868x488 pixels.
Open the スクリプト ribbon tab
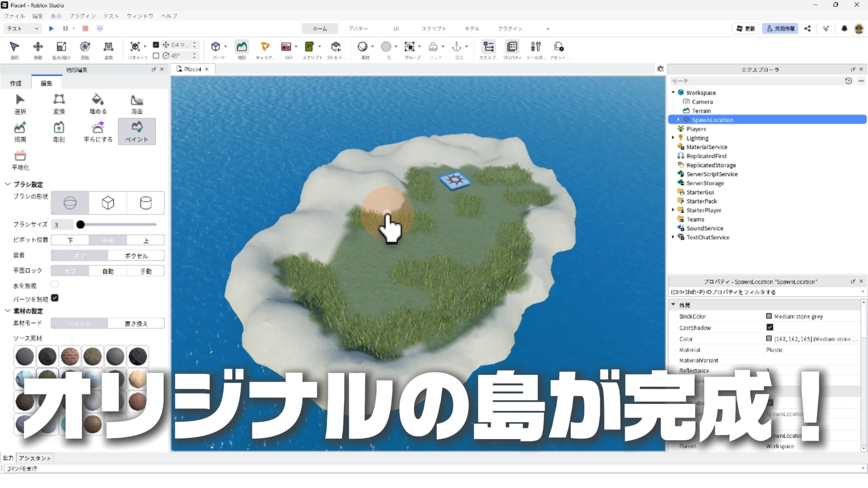(434, 28)
